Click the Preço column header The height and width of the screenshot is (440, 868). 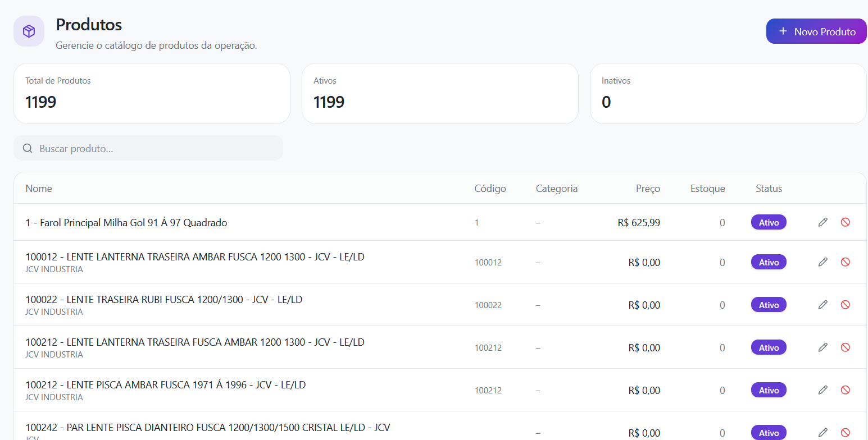(648, 189)
